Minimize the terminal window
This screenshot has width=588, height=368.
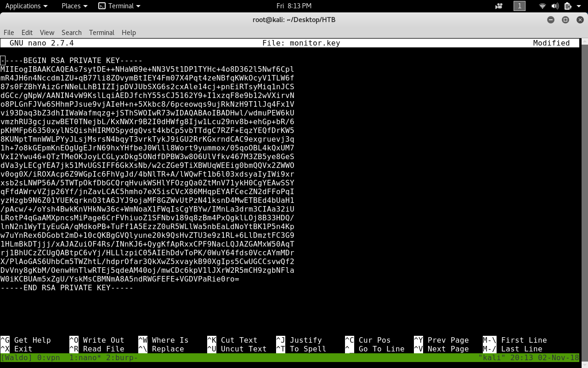551,20
